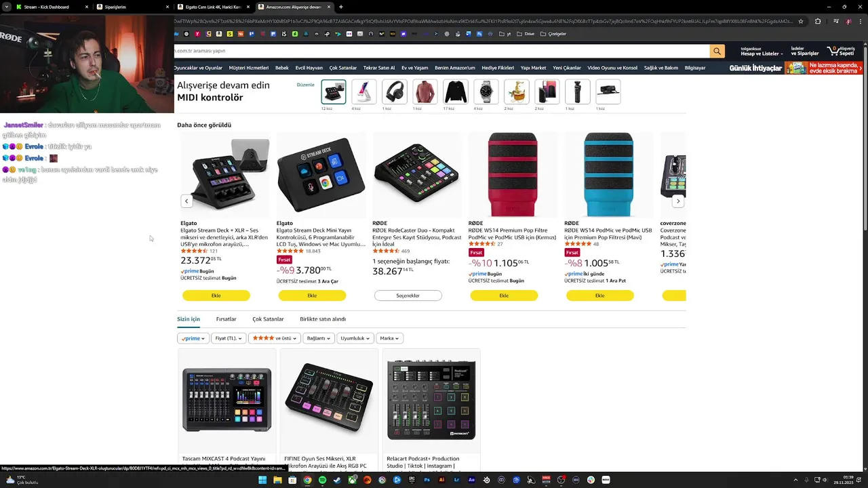
Task: Open the Bağlantı filter dropdown
Action: tap(319, 338)
